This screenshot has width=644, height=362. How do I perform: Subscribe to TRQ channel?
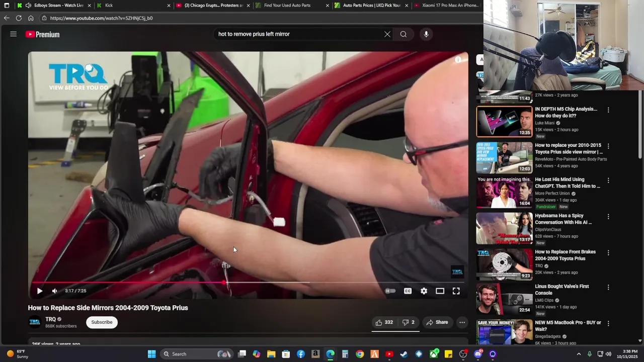102,322
